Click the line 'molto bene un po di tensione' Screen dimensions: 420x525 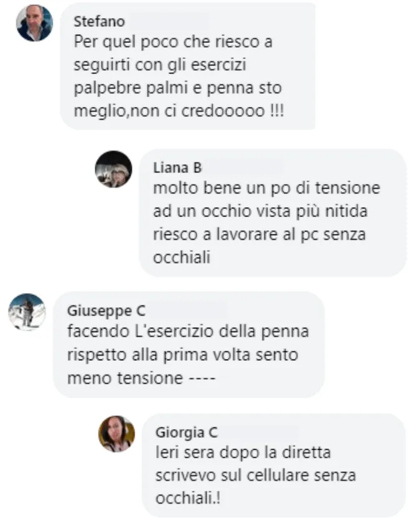click(x=266, y=188)
